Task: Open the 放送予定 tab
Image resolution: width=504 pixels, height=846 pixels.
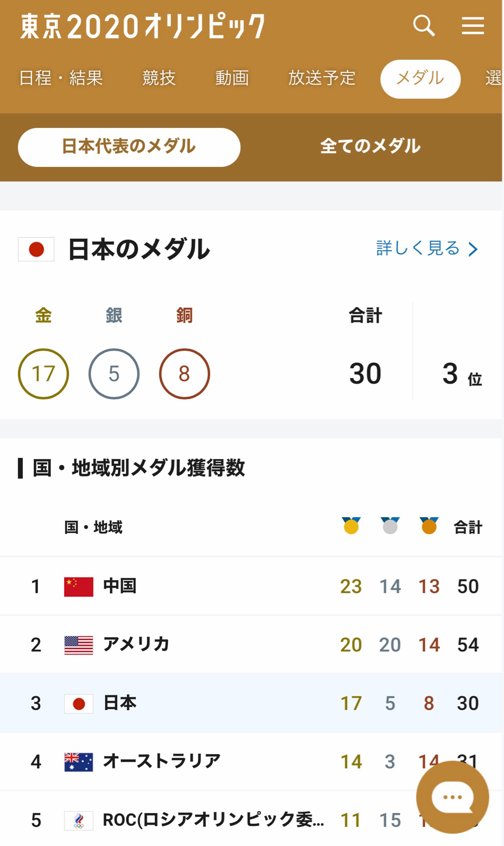Action: tap(322, 78)
